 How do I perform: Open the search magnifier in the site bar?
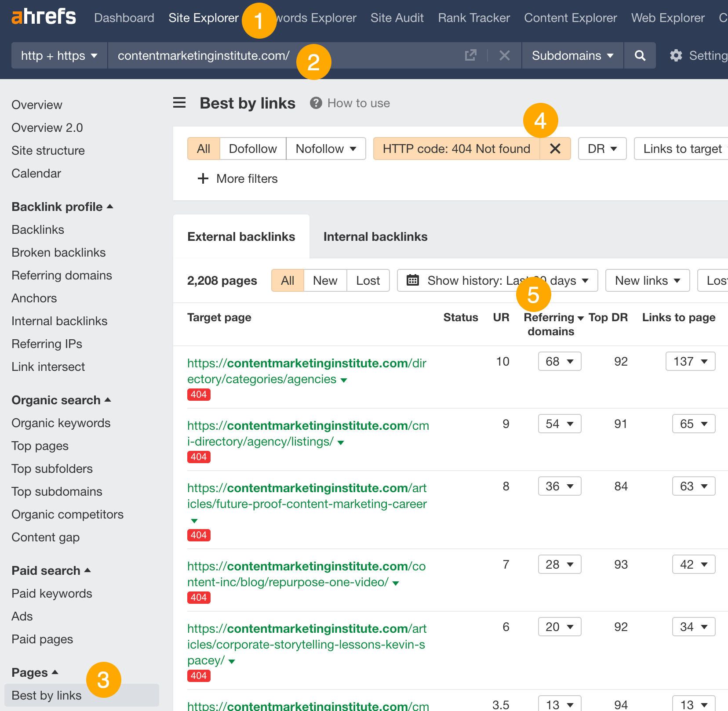640,55
